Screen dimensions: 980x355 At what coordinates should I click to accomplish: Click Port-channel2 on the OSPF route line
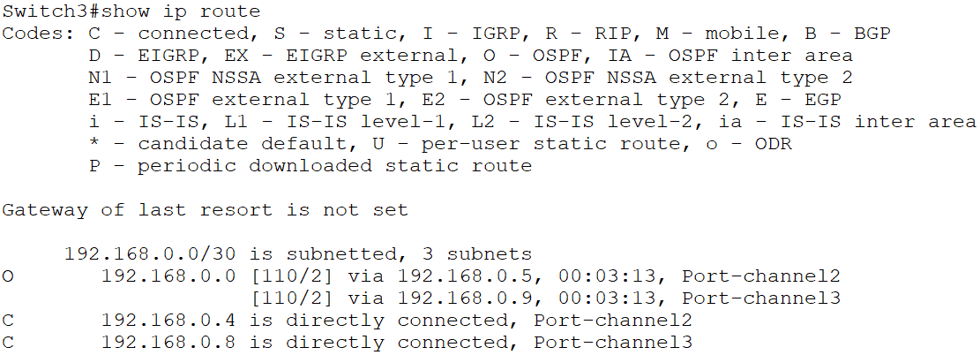tap(761, 276)
